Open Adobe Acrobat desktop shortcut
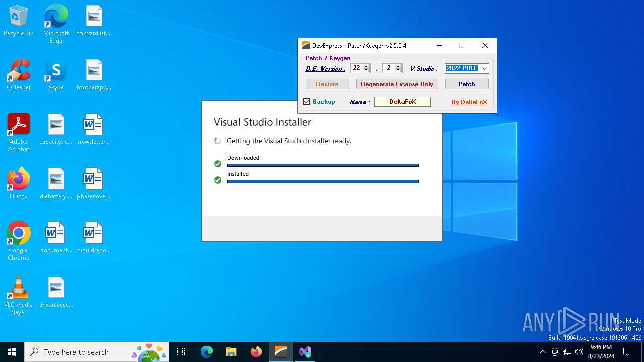The image size is (644, 362). click(x=19, y=133)
